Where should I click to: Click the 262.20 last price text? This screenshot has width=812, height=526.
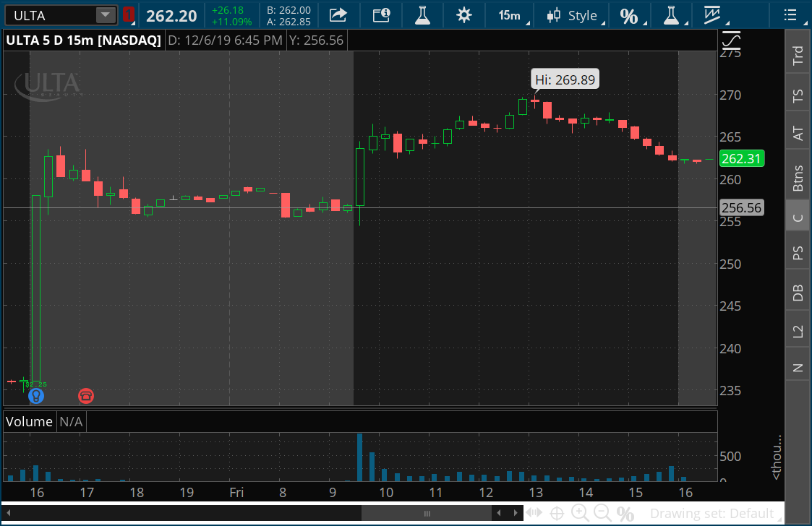point(171,16)
